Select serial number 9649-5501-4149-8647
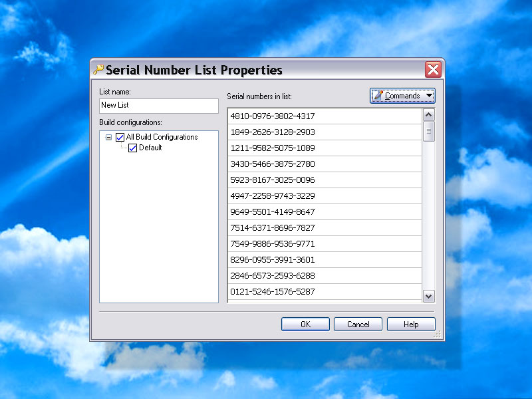The width and height of the screenshot is (532, 399). (325, 211)
